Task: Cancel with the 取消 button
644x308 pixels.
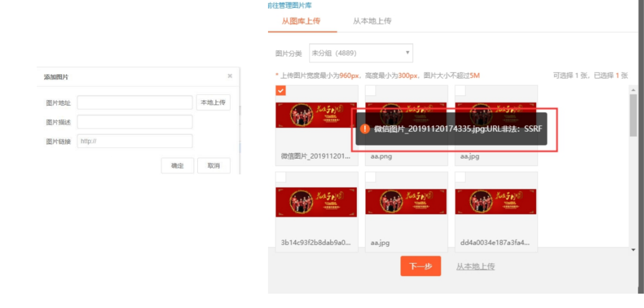Action: pos(214,166)
